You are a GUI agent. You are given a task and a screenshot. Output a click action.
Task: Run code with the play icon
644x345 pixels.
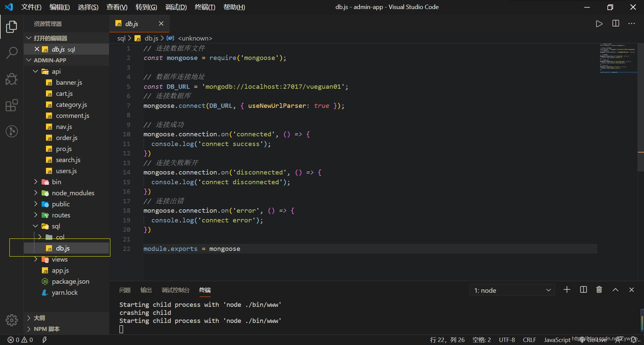(599, 24)
